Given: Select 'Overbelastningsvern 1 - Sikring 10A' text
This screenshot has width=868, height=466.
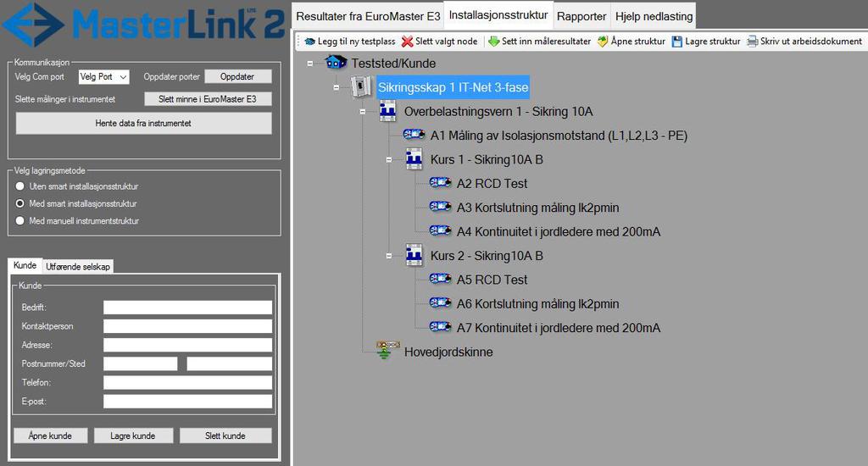Looking at the screenshot, I should tap(498, 112).
